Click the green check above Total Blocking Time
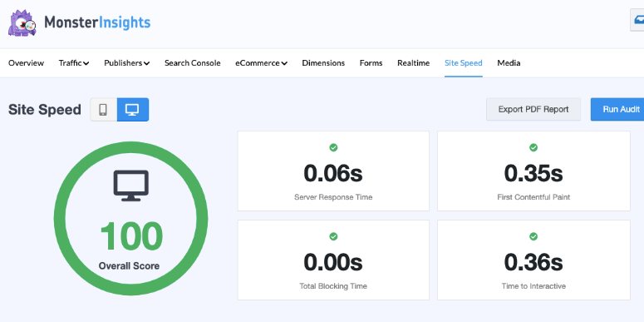The image size is (644, 322). [x=333, y=236]
